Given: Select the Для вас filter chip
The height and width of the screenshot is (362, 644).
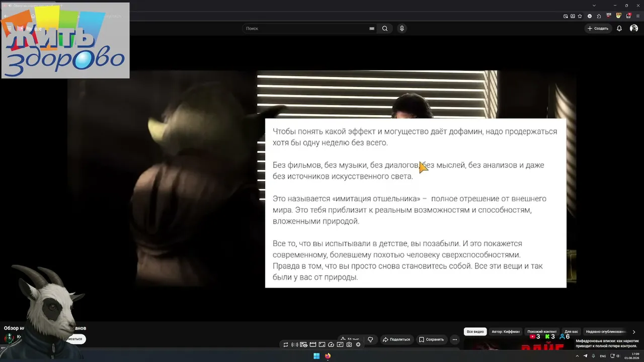Looking at the screenshot, I should (571, 332).
